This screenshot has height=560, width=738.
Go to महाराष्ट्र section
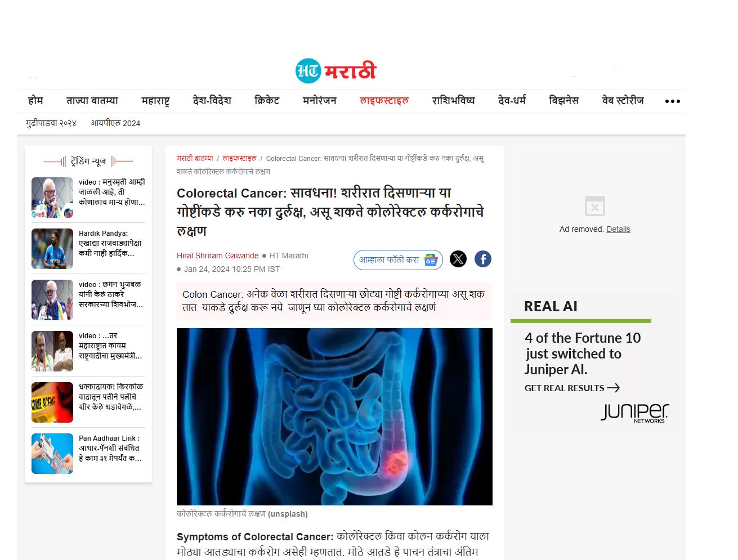(x=155, y=101)
